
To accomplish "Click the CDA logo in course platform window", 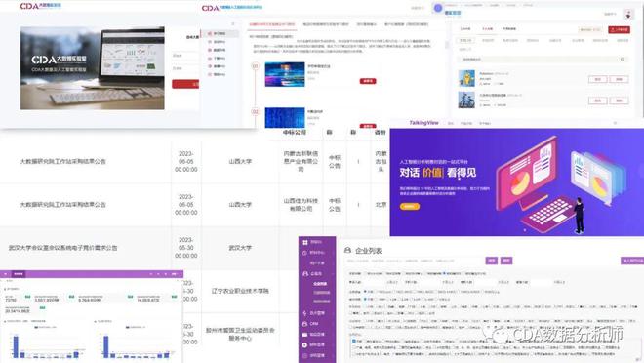I will click(x=231, y=8).
